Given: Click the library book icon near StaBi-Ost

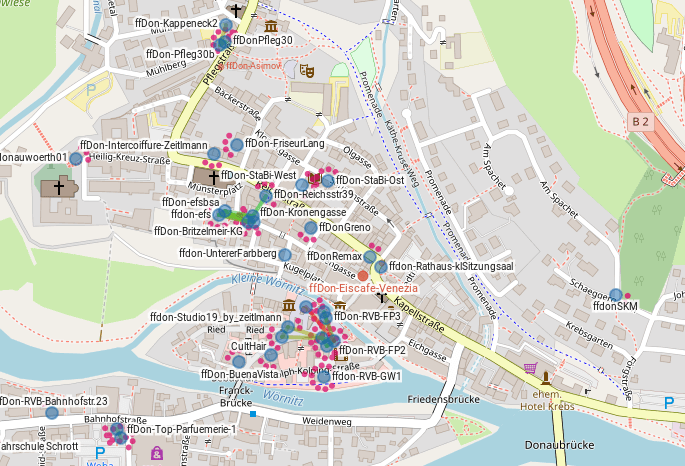Looking at the screenshot, I should 315,178.
